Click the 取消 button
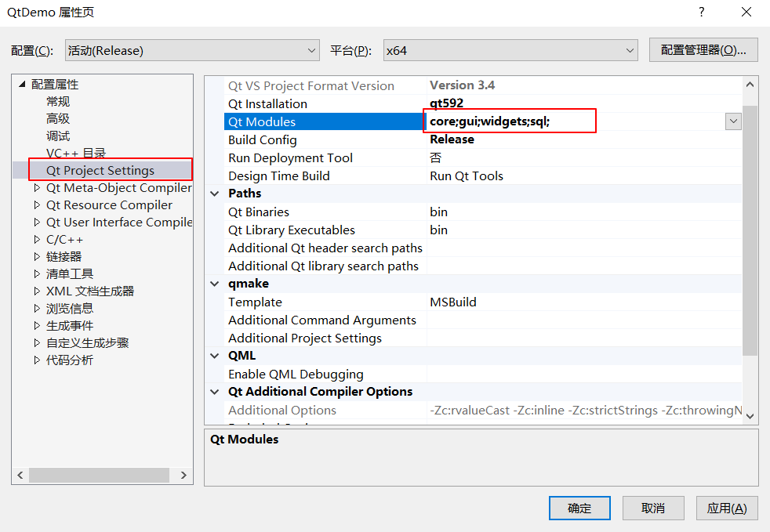Screen dimensions: 770x532 tap(652, 508)
